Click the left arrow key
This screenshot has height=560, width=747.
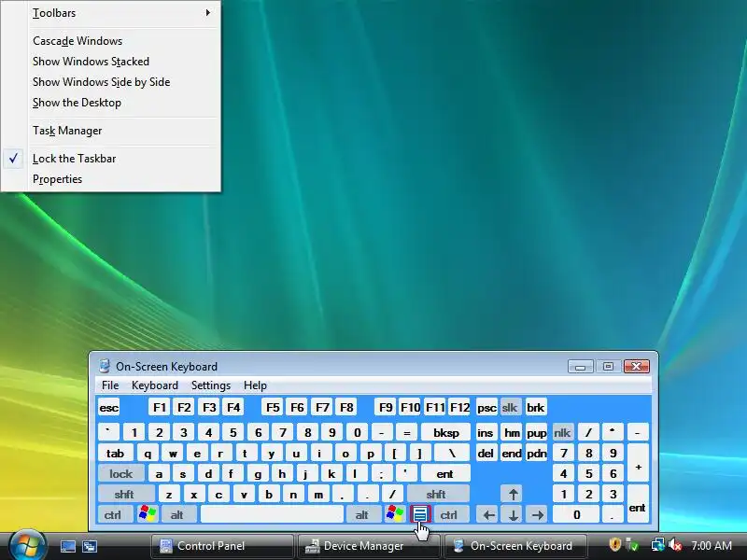pyautogui.click(x=488, y=514)
